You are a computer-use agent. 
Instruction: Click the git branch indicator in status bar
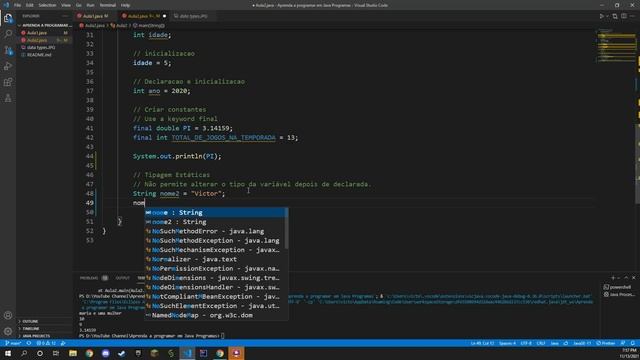click(x=13, y=343)
